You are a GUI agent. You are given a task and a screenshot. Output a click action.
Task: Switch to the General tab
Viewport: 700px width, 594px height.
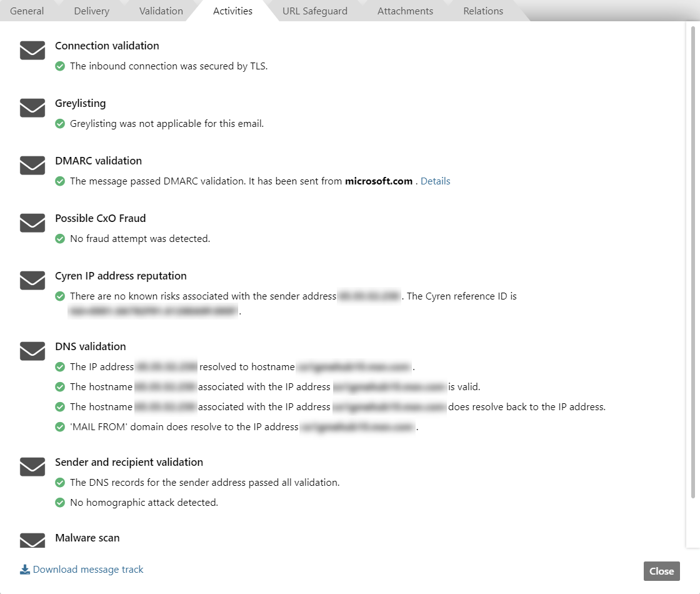[27, 11]
